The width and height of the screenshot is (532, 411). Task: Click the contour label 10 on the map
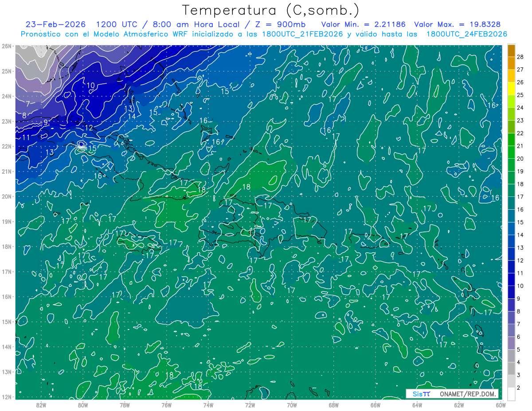click(x=90, y=86)
